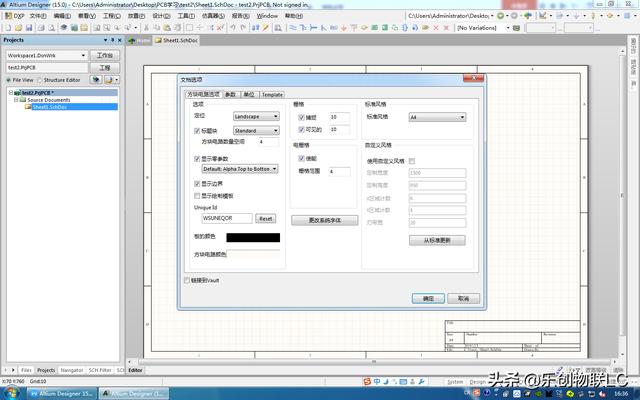Click the rectangle select area icon
Viewport: 640px width, 400px height.
(x=189, y=28)
